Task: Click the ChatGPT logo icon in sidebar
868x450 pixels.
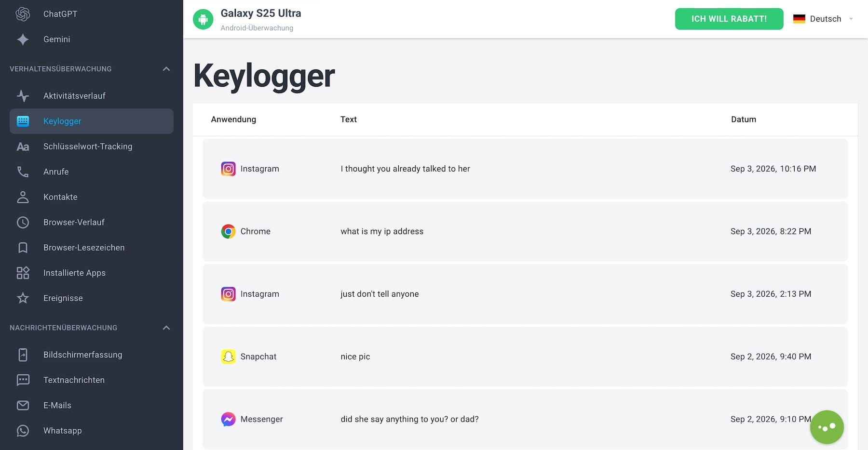Action: tap(23, 14)
